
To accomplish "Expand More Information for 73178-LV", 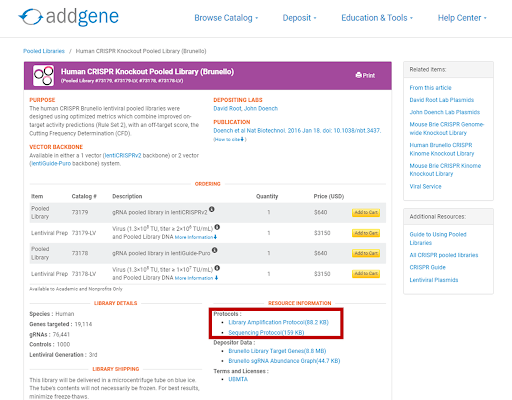I will pos(196,278).
